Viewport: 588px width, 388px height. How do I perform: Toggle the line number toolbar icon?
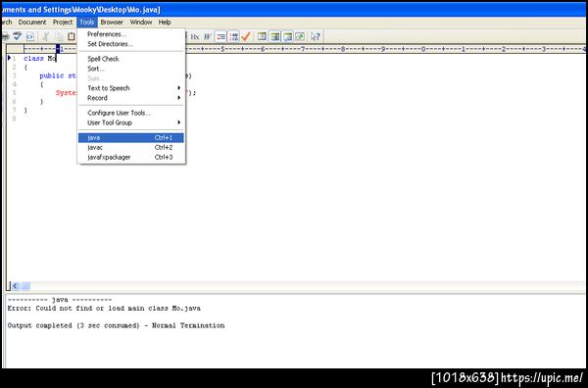click(x=233, y=36)
